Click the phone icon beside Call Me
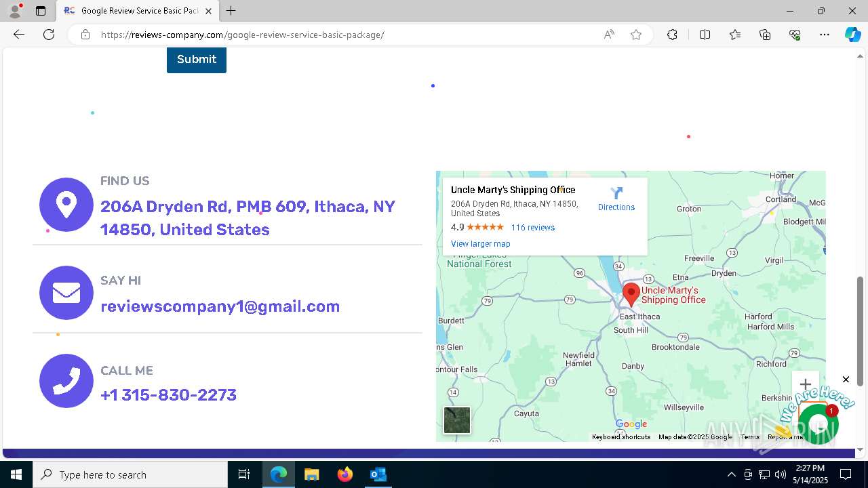The height and width of the screenshot is (488, 868). coord(66,381)
